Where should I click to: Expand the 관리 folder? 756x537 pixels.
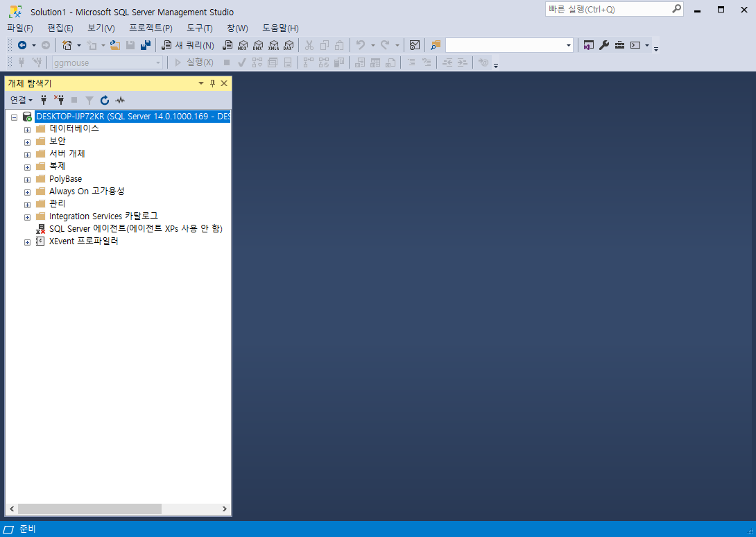pos(28,205)
